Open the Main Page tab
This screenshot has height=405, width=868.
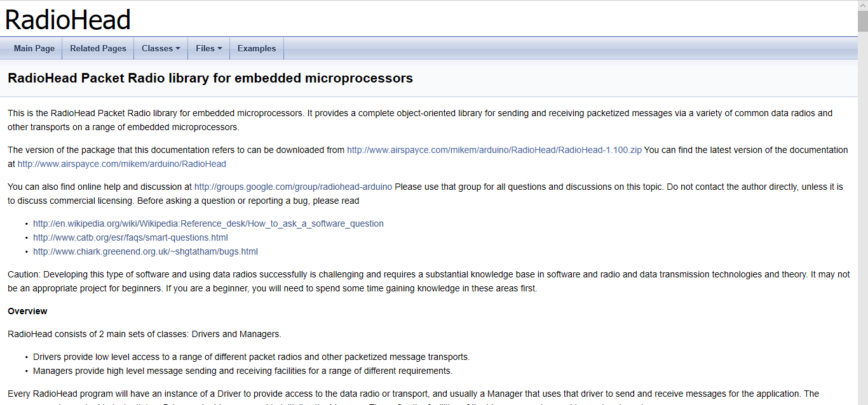(34, 48)
